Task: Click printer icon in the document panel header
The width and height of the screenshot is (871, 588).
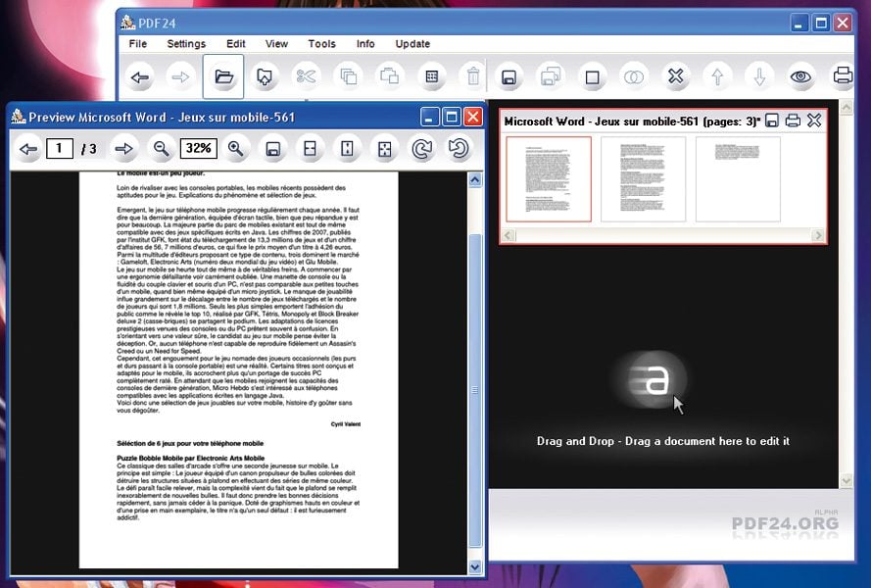Action: [x=793, y=121]
